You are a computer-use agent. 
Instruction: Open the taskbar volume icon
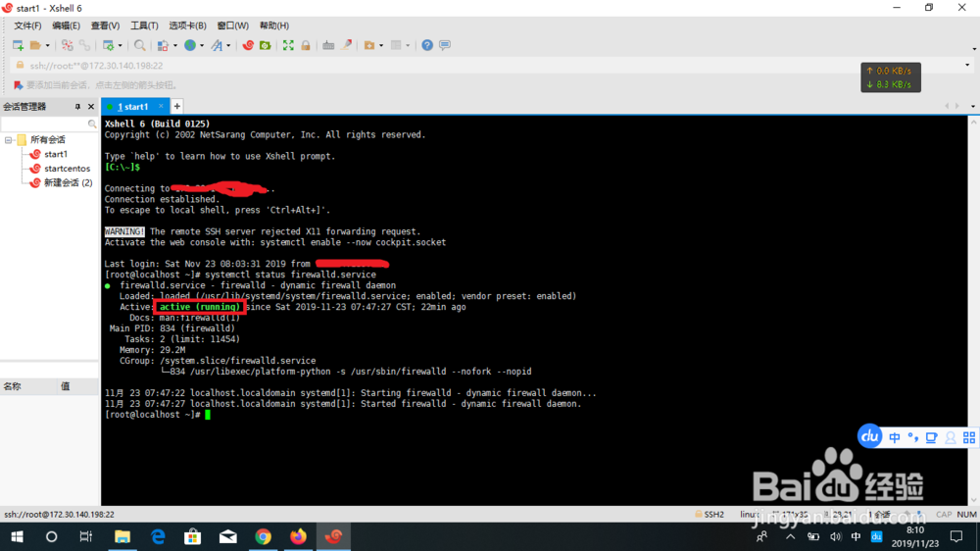836,536
